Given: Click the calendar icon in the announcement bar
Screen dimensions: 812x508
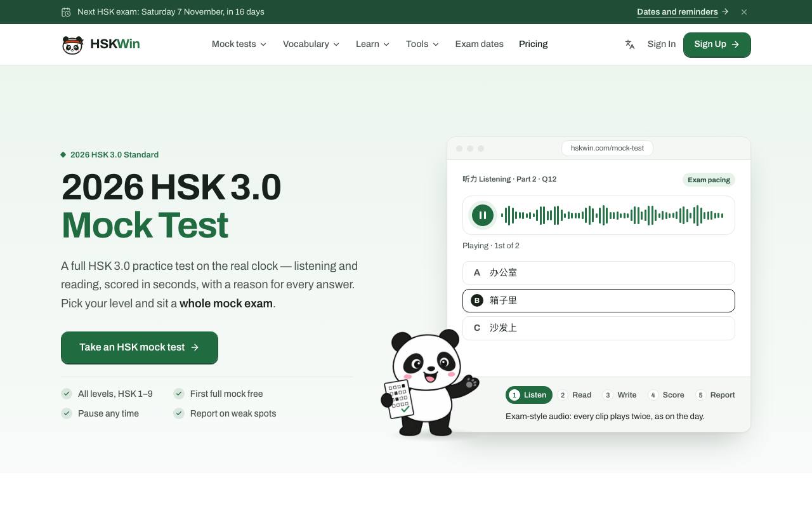Looking at the screenshot, I should [66, 12].
